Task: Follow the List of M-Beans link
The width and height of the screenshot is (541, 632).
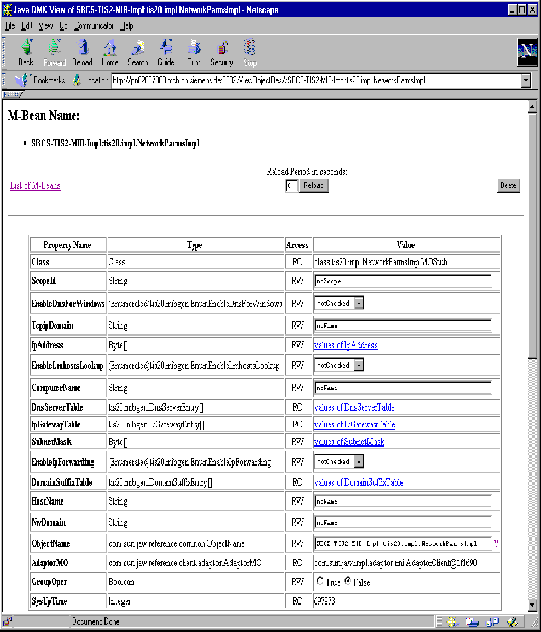Action: pos(35,185)
